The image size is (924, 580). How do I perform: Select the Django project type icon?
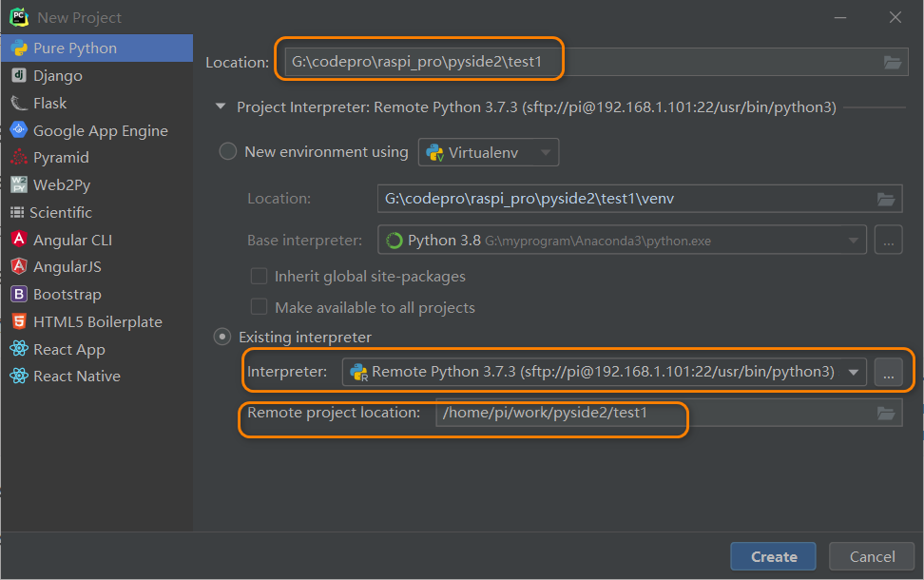pos(21,75)
